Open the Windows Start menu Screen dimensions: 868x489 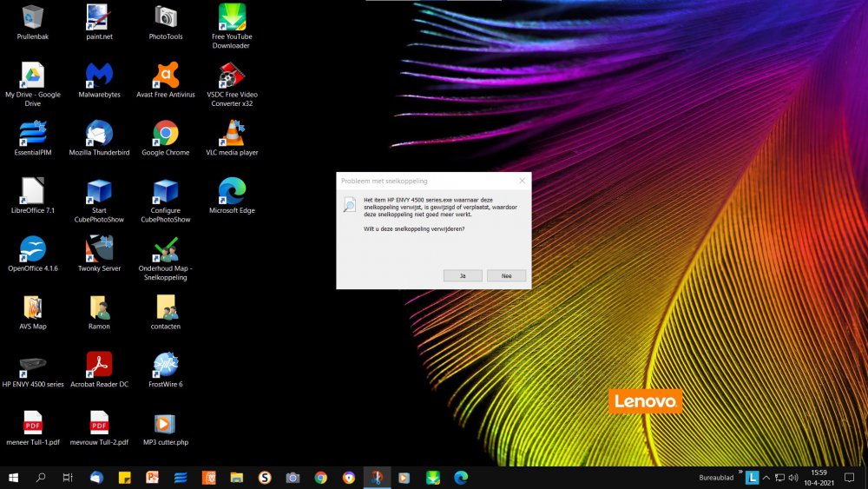(x=14, y=478)
